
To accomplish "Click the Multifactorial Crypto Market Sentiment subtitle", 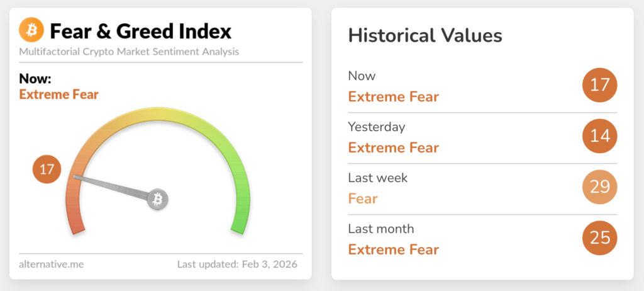I will tap(129, 52).
